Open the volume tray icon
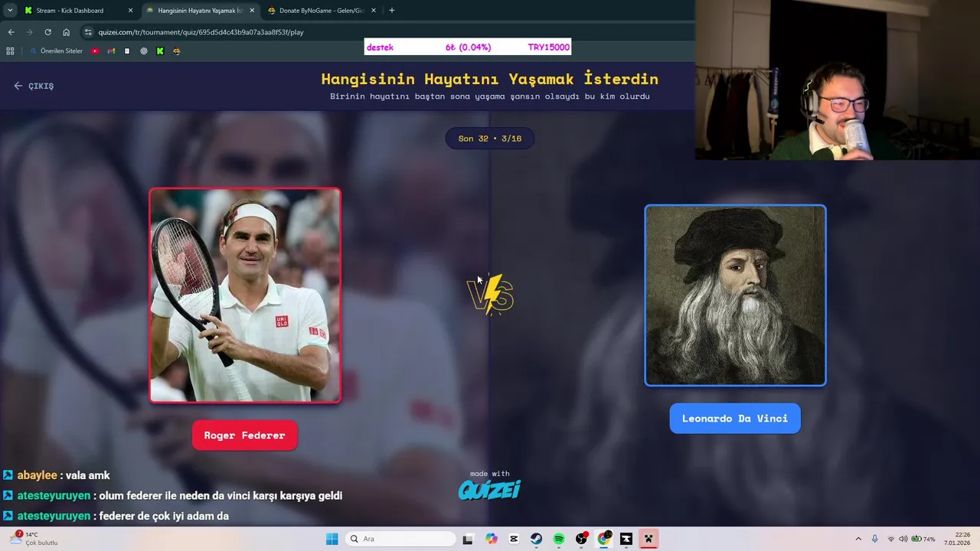980x551 pixels. pyautogui.click(x=903, y=539)
